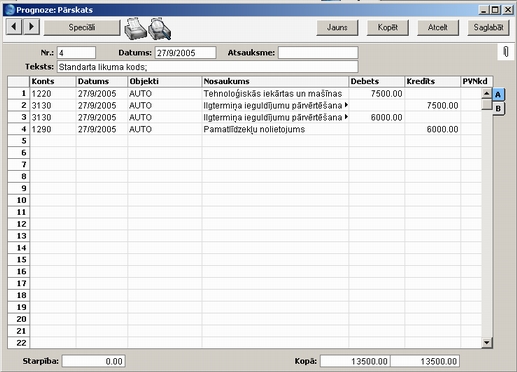Click credit value 7500.00 in row 2
The image size is (517, 372).
tap(432, 106)
